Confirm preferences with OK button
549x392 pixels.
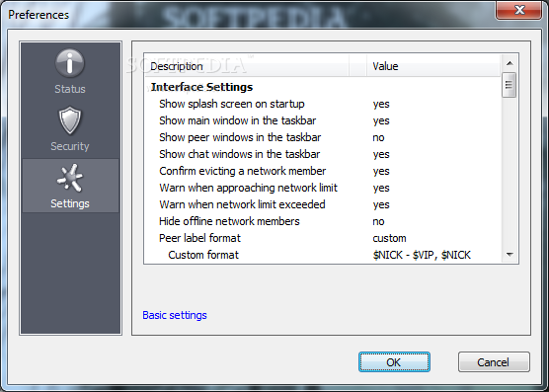pyautogui.click(x=394, y=362)
